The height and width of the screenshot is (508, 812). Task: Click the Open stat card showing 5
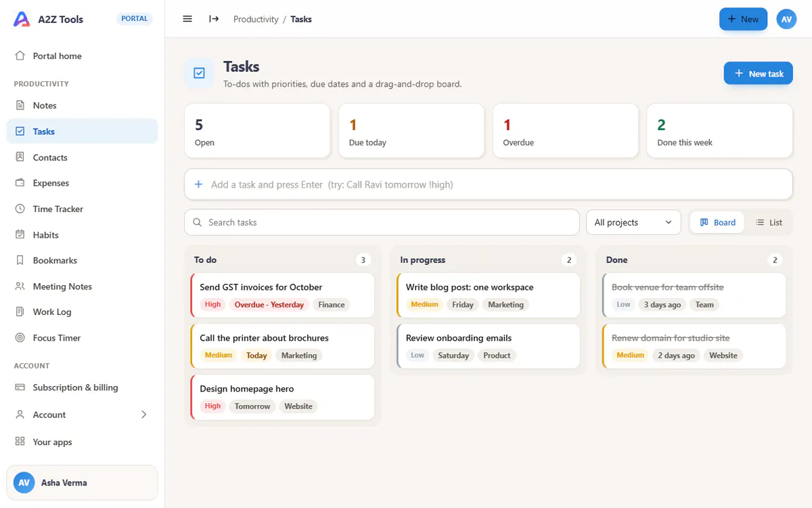257,131
